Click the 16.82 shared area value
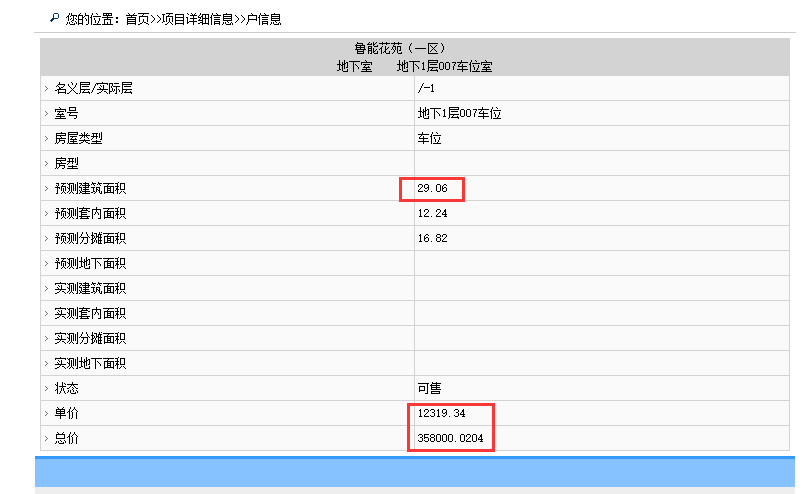 pyautogui.click(x=432, y=239)
